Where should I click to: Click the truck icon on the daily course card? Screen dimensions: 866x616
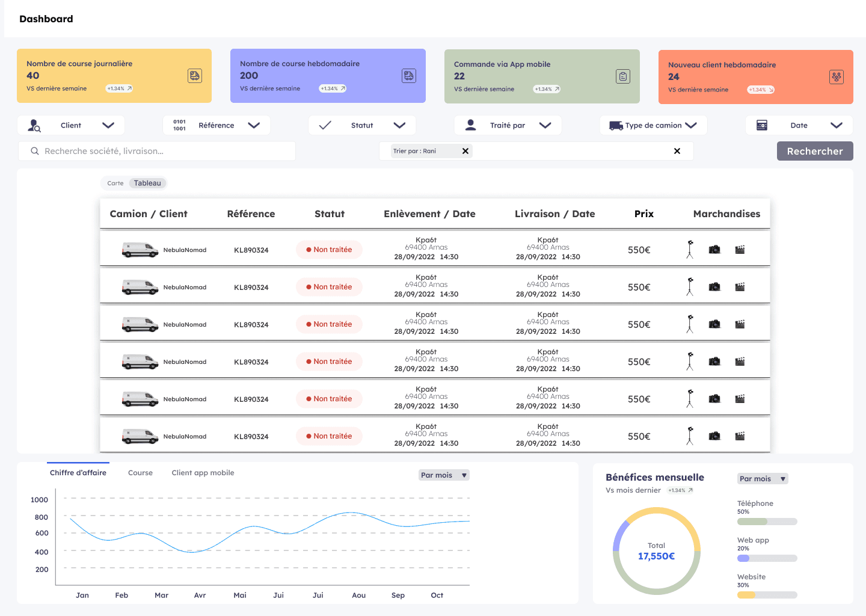pyautogui.click(x=194, y=76)
